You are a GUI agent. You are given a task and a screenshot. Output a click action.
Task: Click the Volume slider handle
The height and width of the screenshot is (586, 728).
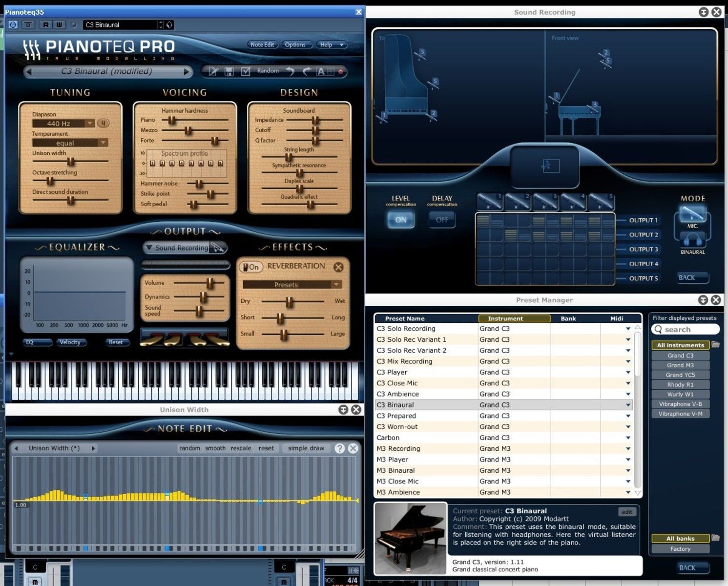click(x=210, y=283)
